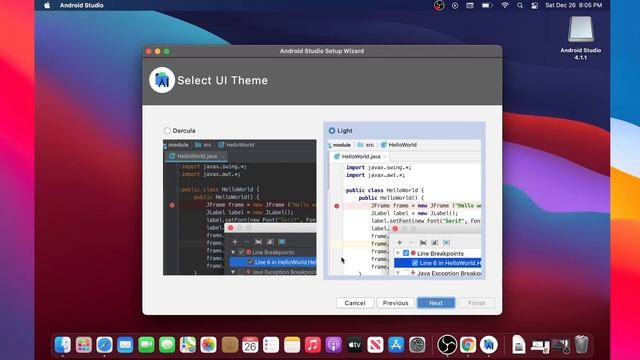This screenshot has height=360, width=640.
Task: Select the Android Studio 4.1.1 disk icon
Action: coord(580,29)
